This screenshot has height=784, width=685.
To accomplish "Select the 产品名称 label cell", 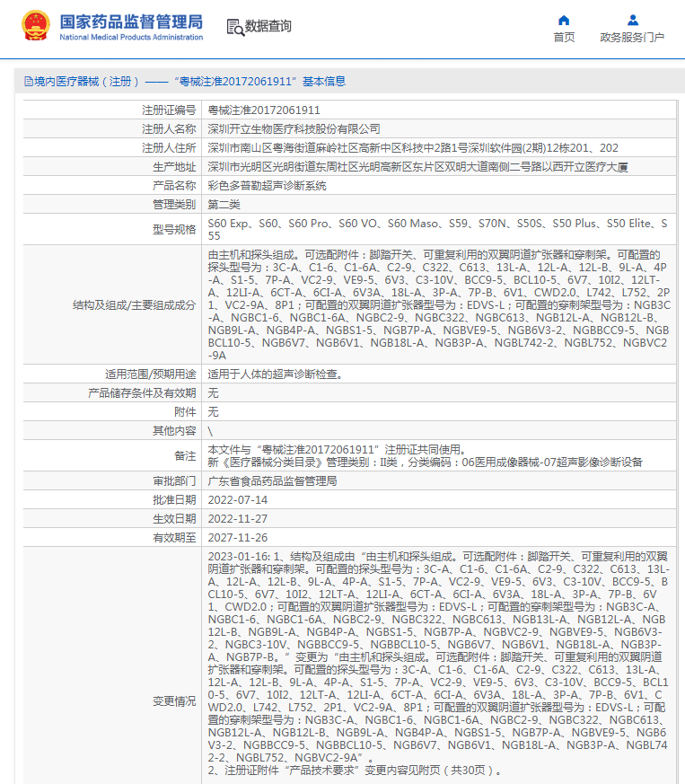I will point(112,186).
